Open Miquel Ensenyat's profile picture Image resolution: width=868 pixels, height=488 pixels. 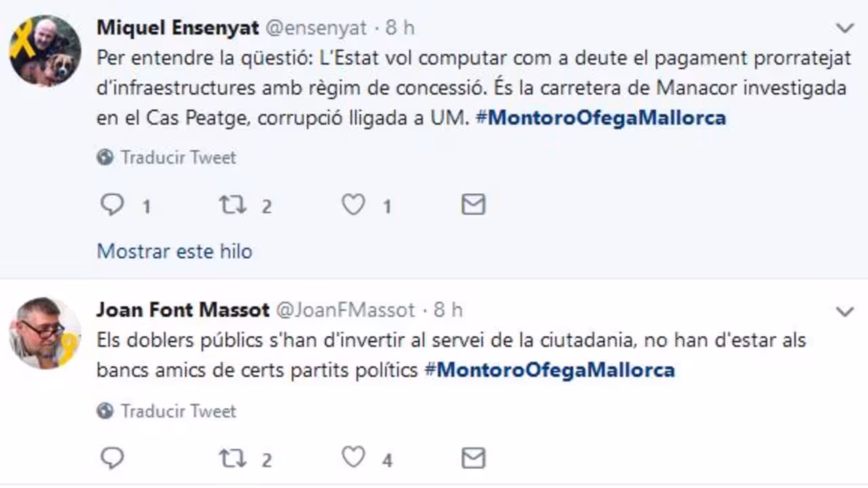(x=45, y=51)
